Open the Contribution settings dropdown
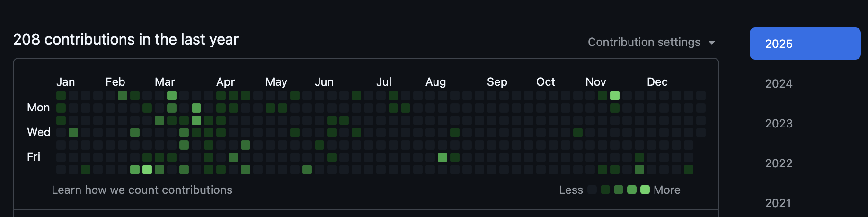This screenshot has width=868, height=217. 651,42
